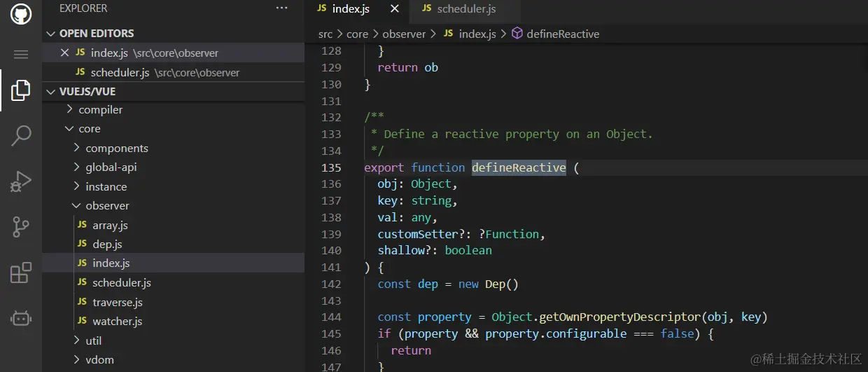Open traverse.js in the file tree
The image size is (868, 372).
pos(173,303)
